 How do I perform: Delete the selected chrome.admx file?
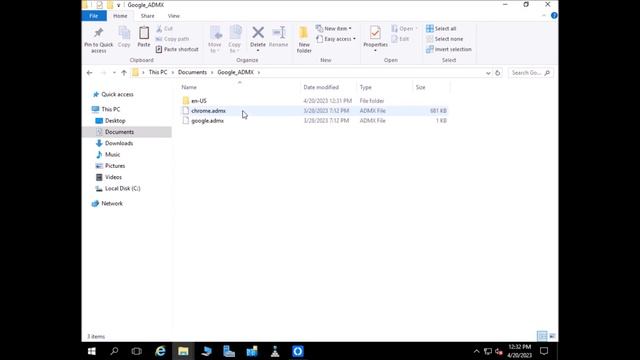(x=258, y=40)
